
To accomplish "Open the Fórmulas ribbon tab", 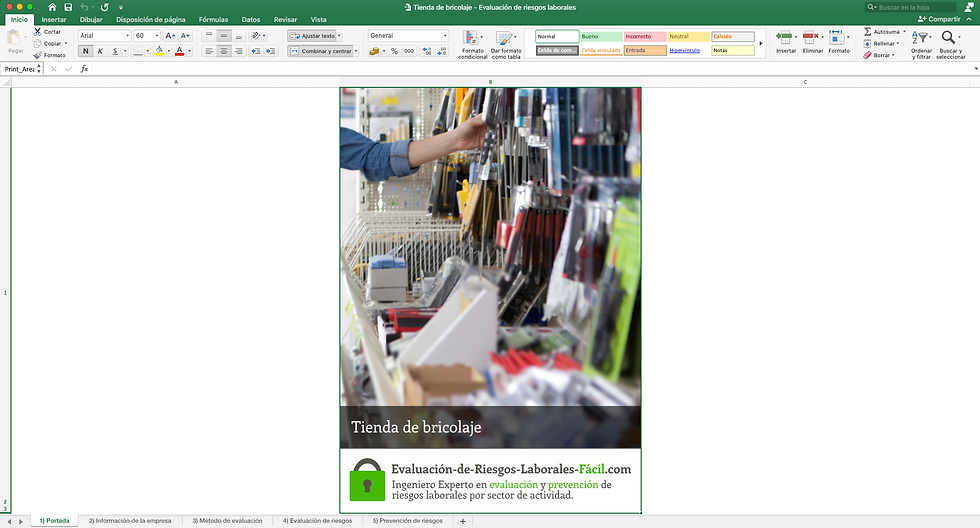I will (x=213, y=19).
